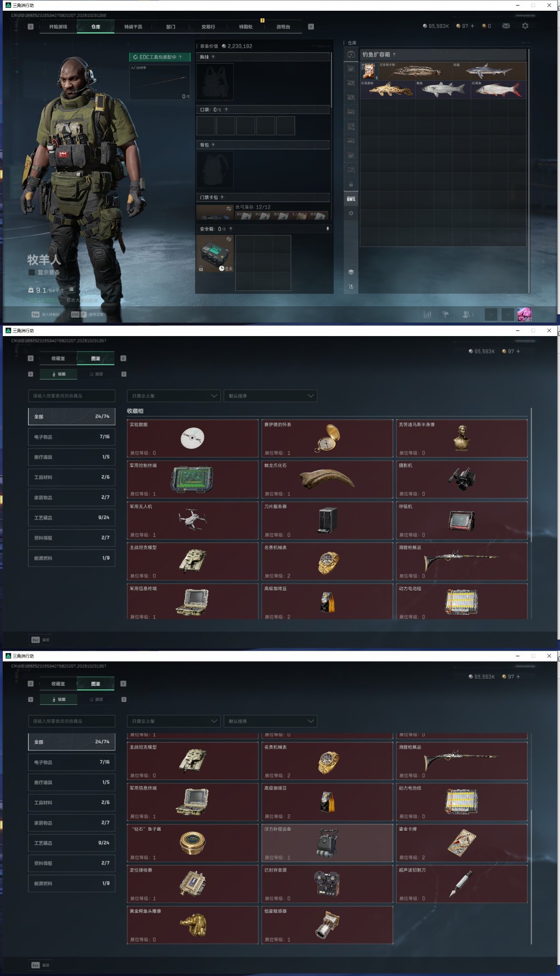Select the 常规 toggle in the middle window
The width and height of the screenshot is (560, 976).
[59, 374]
